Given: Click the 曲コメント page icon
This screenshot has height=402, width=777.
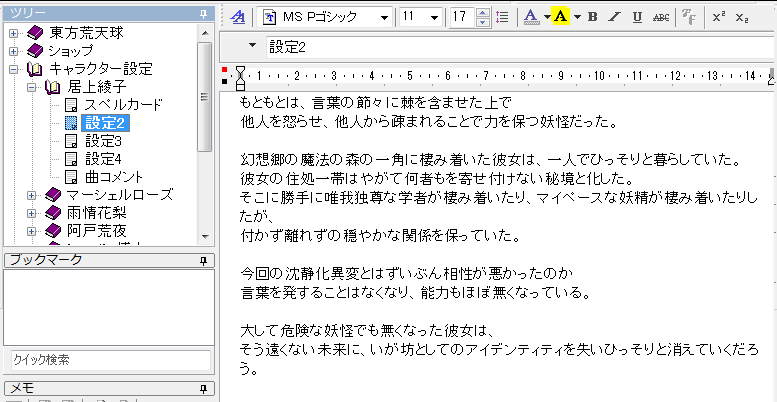Looking at the screenshot, I should coord(72,176).
